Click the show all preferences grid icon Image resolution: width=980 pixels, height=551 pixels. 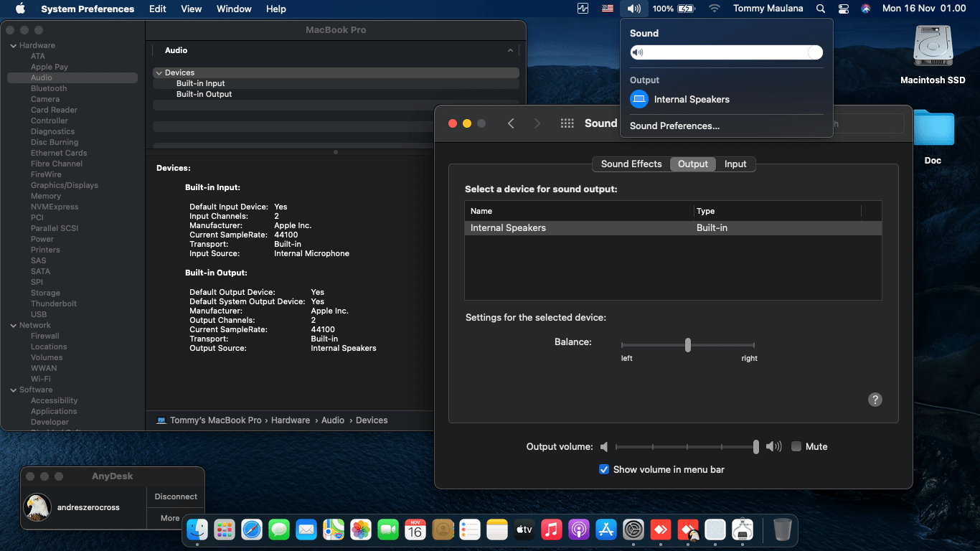click(567, 123)
